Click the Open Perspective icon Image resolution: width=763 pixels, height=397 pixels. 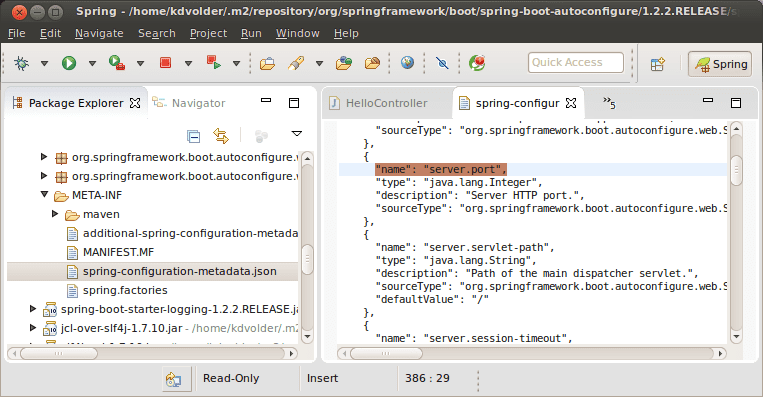pos(657,64)
